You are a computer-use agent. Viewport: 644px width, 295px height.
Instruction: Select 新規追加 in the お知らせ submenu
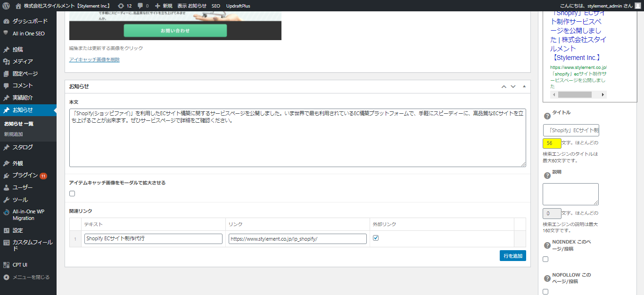click(x=14, y=134)
